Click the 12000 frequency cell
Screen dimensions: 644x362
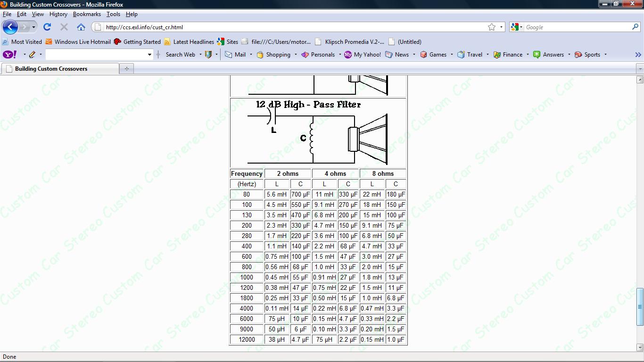click(247, 339)
